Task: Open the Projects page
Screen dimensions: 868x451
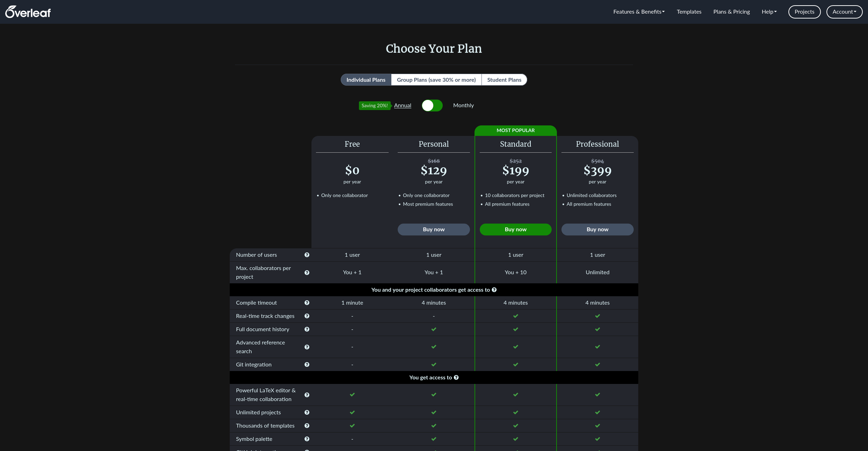Action: click(x=804, y=12)
